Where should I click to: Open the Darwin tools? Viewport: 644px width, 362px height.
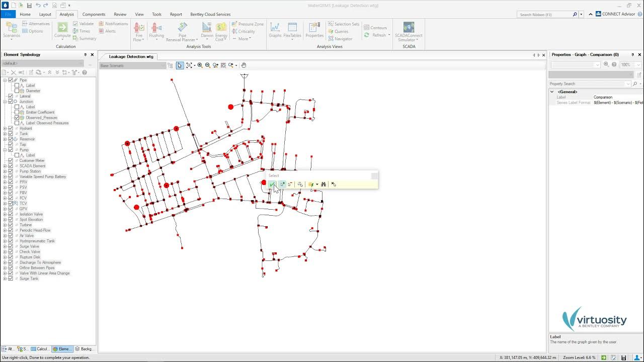click(x=207, y=31)
